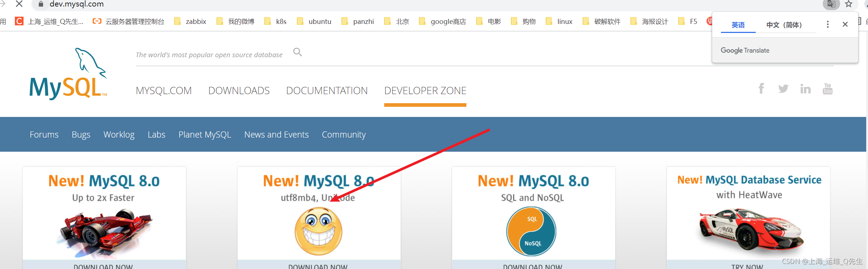
Task: Go to the MYSQL.COM nav tab
Action: tap(164, 91)
